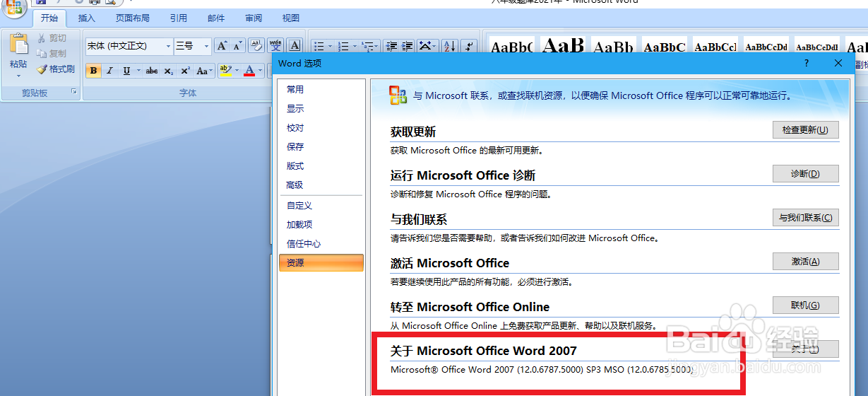Switch to the 引用 ribbon tab
868x396 pixels.
click(x=179, y=18)
